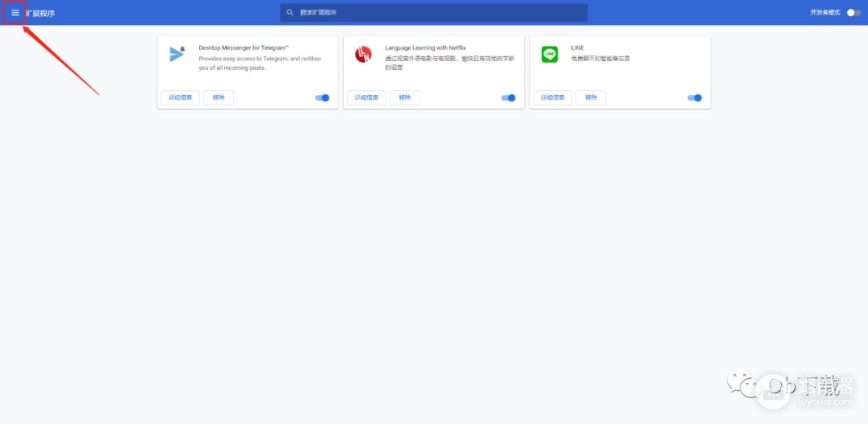
Task: Open the hamburger main menu
Action: coord(15,13)
